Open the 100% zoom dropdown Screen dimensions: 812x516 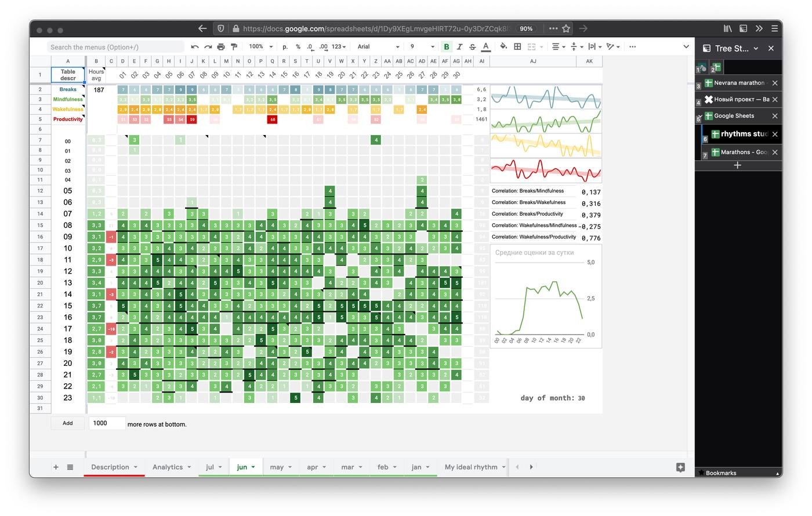click(260, 47)
